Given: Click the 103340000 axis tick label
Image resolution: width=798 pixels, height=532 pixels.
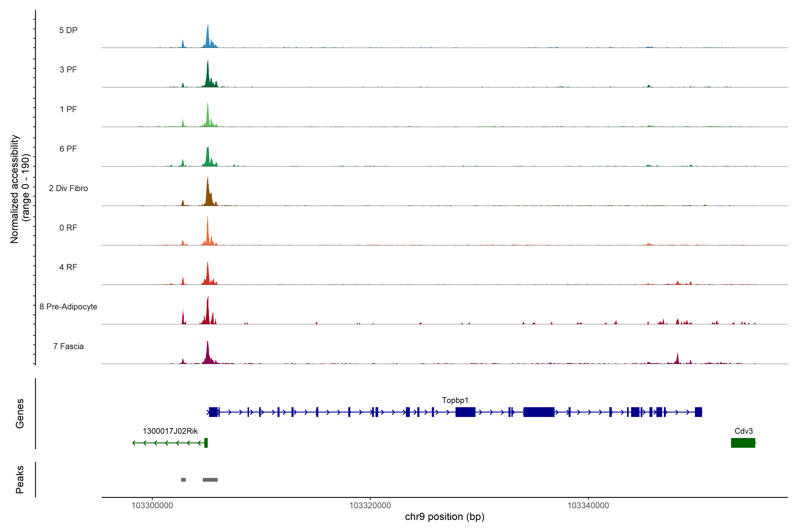Looking at the screenshot, I should pos(588,506).
